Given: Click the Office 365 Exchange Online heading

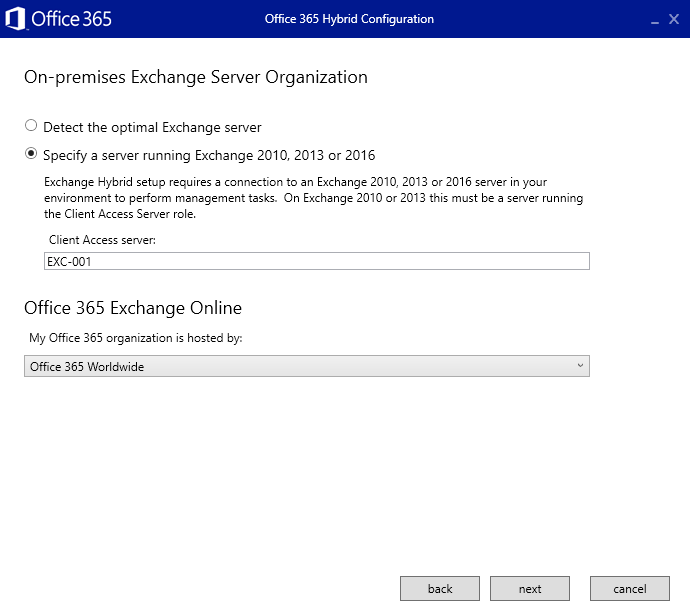Looking at the screenshot, I should point(133,308).
